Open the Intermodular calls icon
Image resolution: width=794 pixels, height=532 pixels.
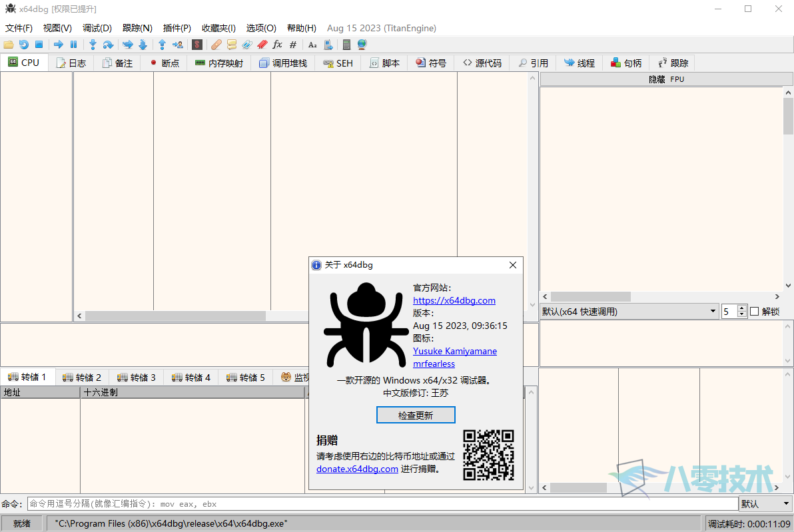pos(328,45)
